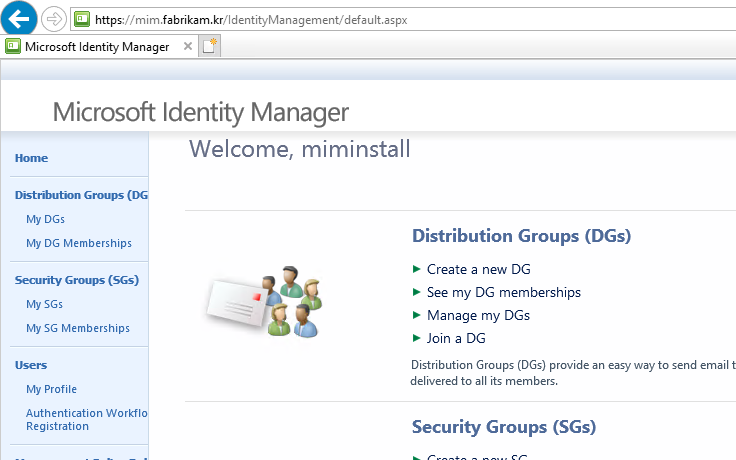Click the distribution groups envelope and people image
The width and height of the screenshot is (736, 460).
265,302
